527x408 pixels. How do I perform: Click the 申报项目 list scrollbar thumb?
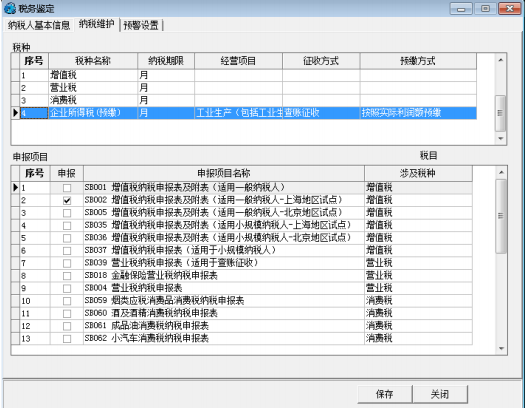click(x=501, y=216)
